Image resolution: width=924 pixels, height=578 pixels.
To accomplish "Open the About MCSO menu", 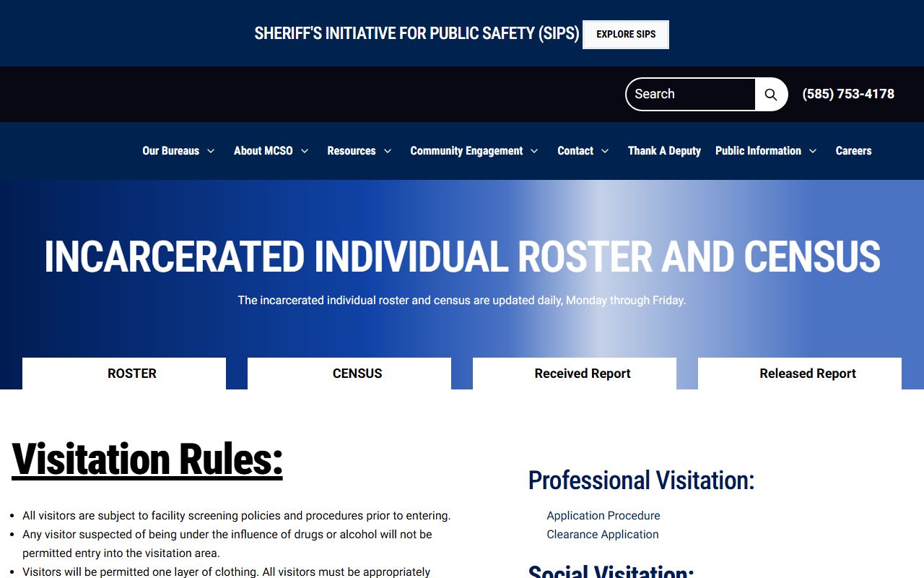I will pos(263,151).
